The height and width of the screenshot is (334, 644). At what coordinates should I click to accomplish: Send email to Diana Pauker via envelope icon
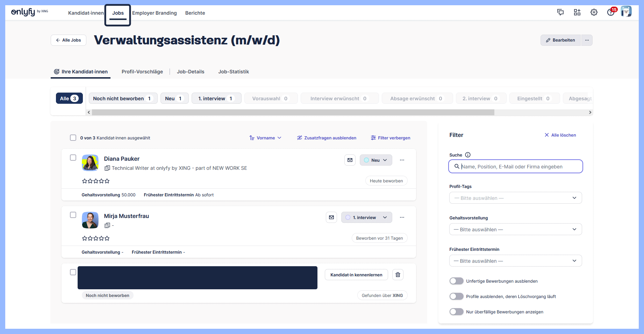click(350, 160)
